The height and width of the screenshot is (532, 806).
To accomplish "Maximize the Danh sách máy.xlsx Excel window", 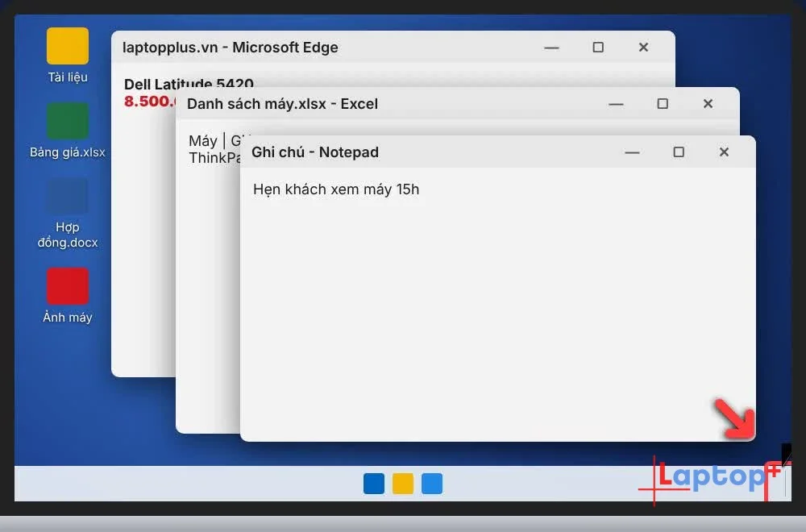I will (x=663, y=103).
